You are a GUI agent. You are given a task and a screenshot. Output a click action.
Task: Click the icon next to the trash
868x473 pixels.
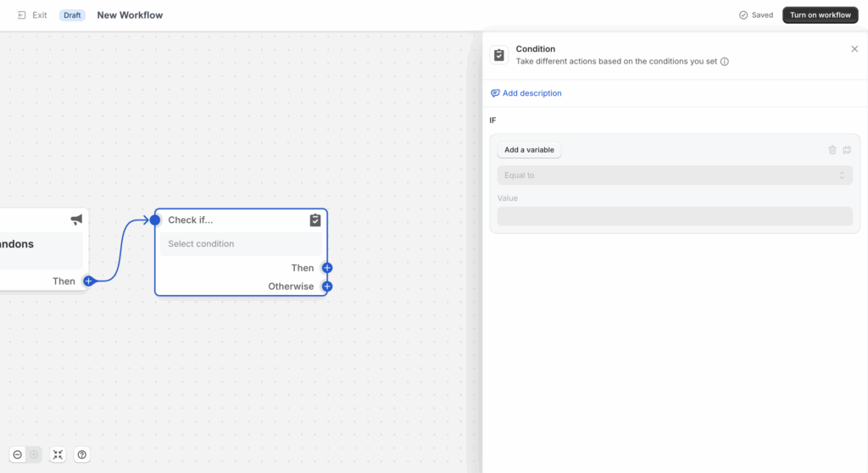[x=847, y=149]
